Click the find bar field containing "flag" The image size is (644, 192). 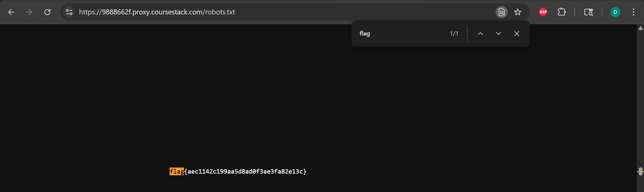click(x=400, y=34)
